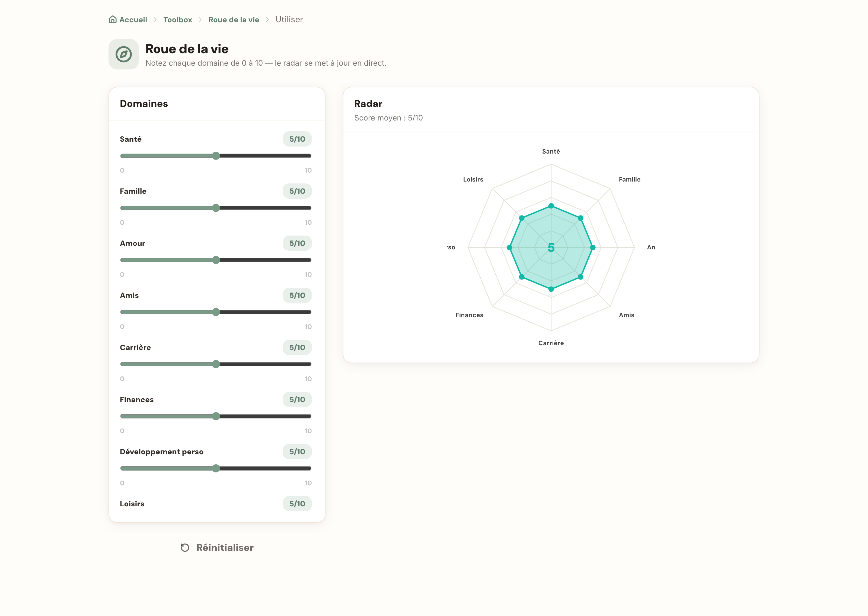Viewport: 868px width, 616px height.
Task: Open the Accueil breadcrumb link
Action: pyautogui.click(x=133, y=19)
